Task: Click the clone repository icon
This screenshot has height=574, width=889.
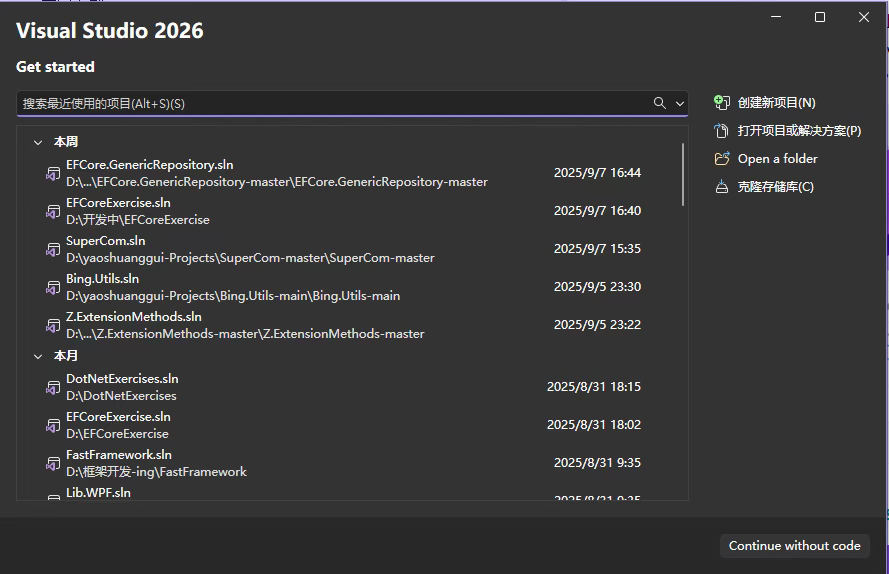Action: tap(721, 187)
